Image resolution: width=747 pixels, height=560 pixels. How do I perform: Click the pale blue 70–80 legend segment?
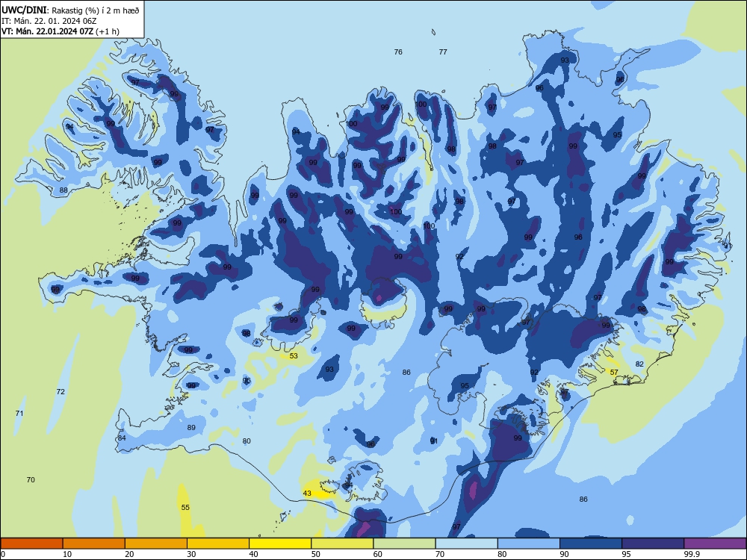click(x=466, y=544)
